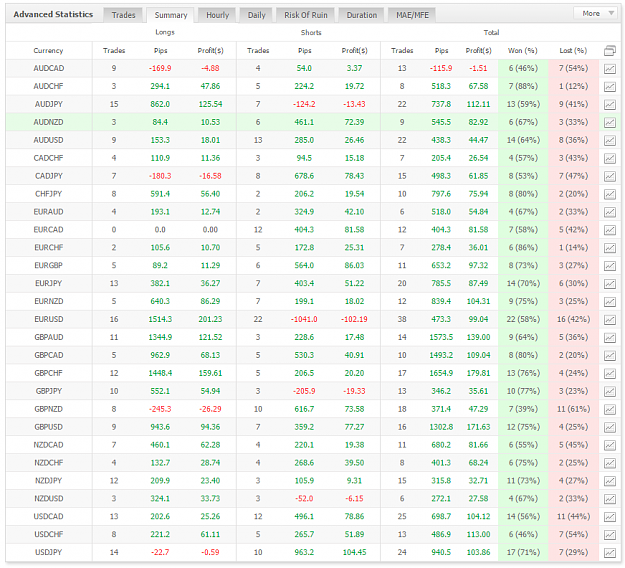Image resolution: width=625 pixels, height=568 pixels.
Task: Expand the More dropdown menu
Action: 597,13
